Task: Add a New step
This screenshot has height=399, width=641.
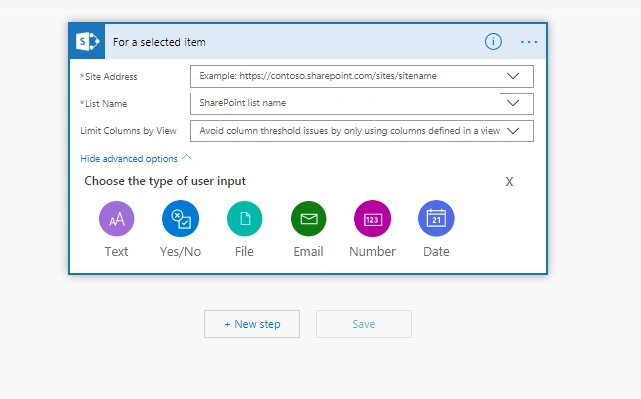Action: tap(252, 324)
